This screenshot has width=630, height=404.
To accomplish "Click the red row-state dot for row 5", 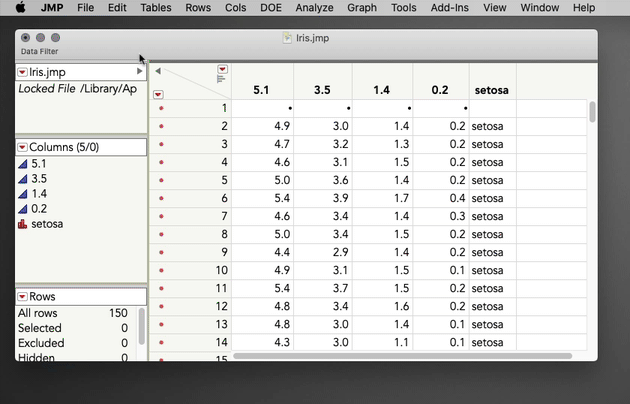I will [x=161, y=181].
